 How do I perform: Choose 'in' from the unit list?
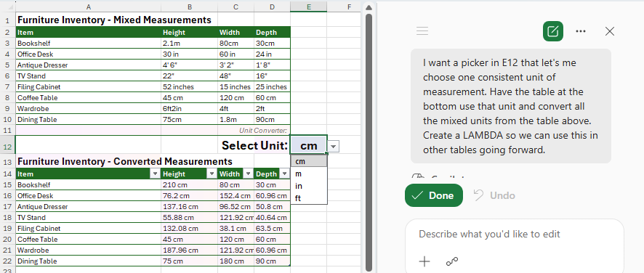click(x=309, y=186)
